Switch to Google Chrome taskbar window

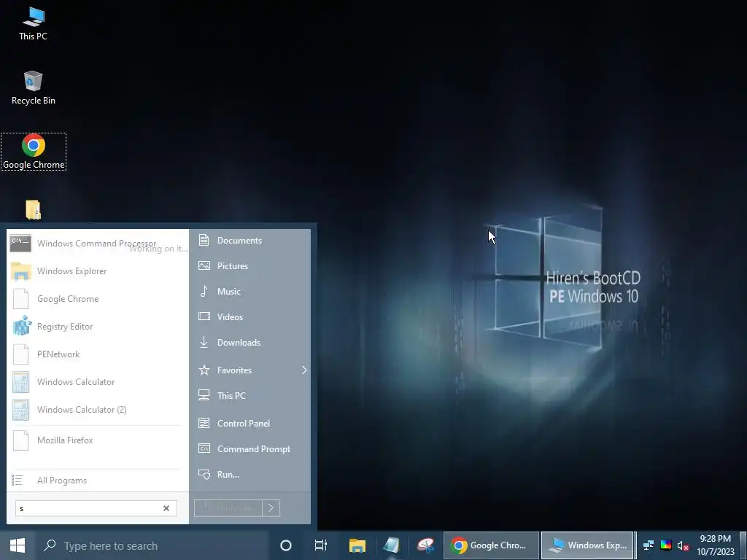491,545
